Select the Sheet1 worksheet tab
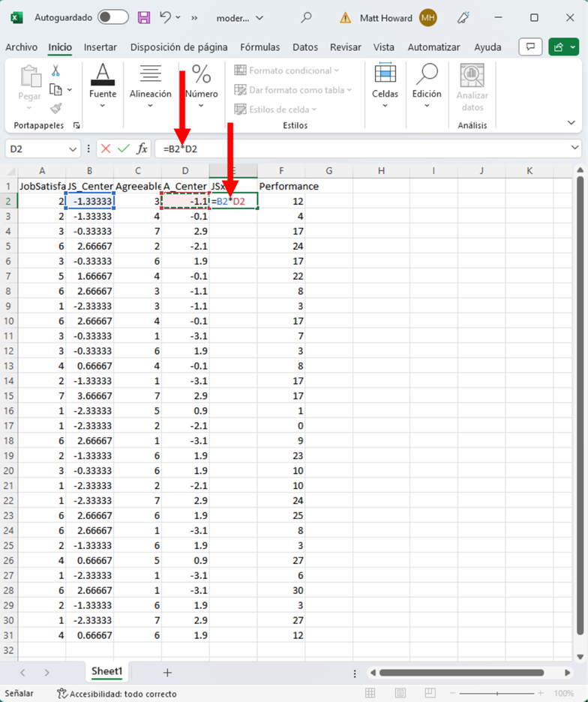Image resolution: width=588 pixels, height=702 pixels. pos(107,672)
